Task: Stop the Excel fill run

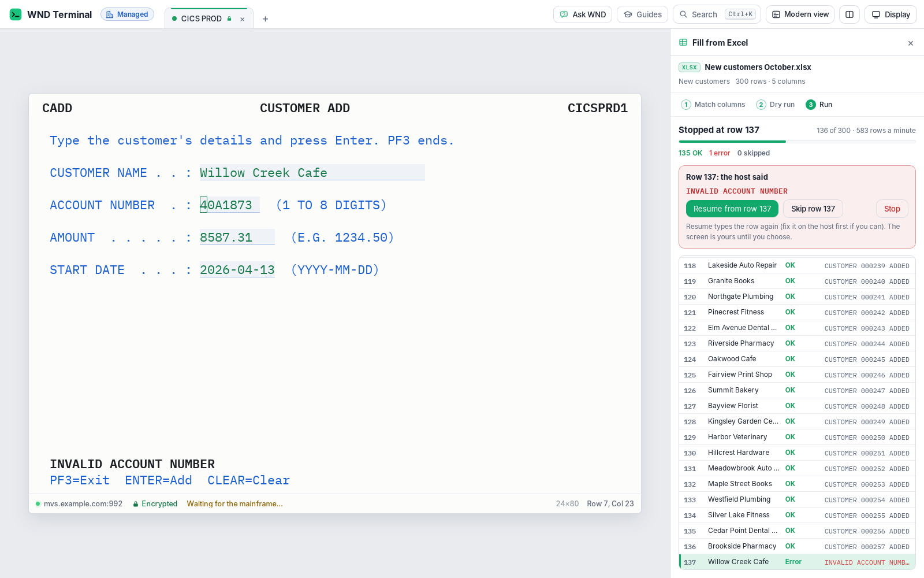Action: point(892,209)
